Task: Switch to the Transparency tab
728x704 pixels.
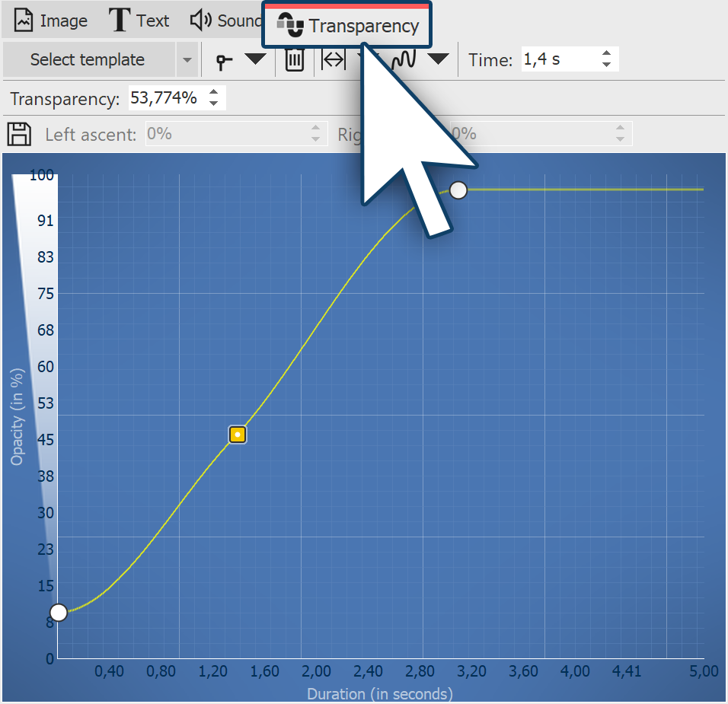Action: 347,25
